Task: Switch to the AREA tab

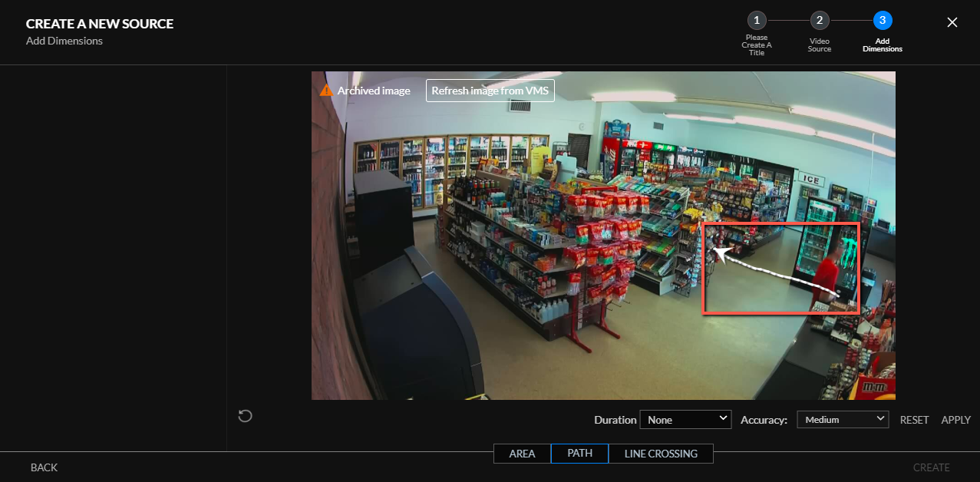Action: [x=522, y=454]
